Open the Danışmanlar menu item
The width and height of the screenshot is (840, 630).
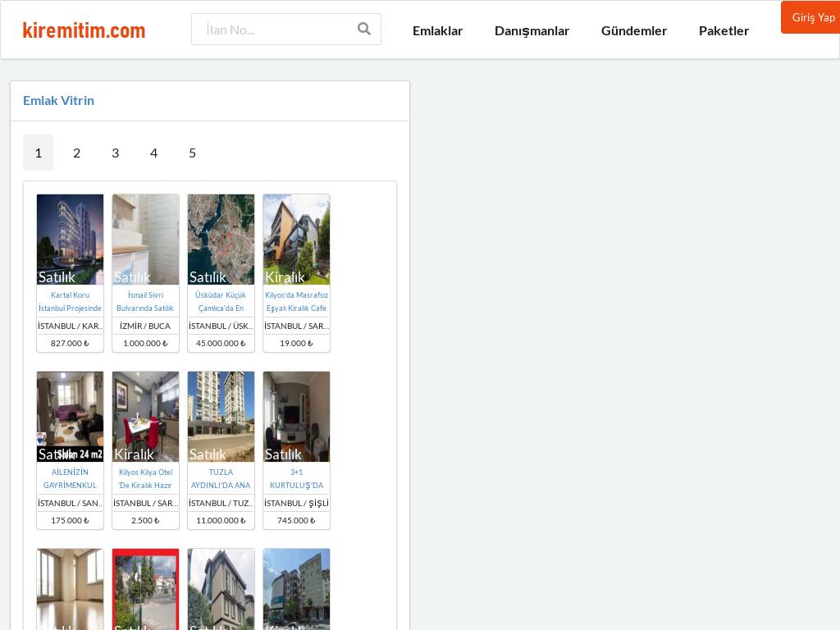(x=532, y=30)
